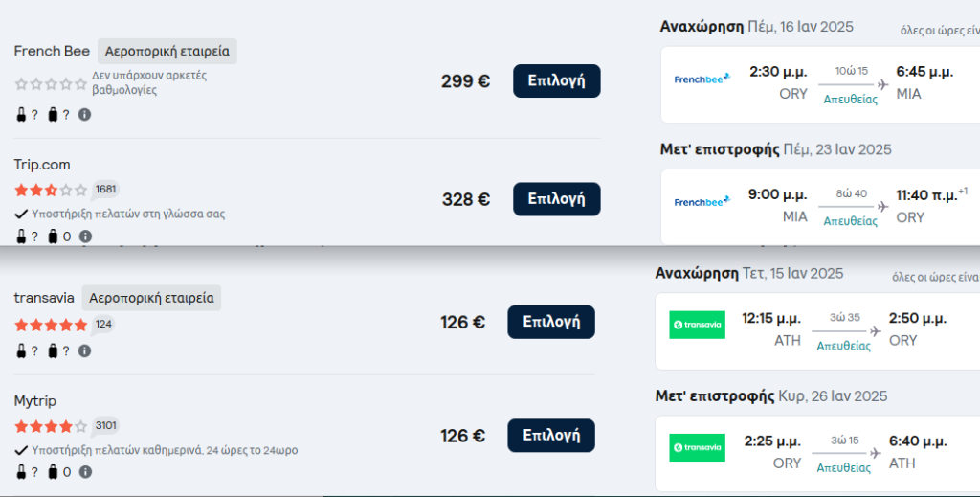The image size is (980, 497).
Task: Click the info icon under Trip.com
Action: click(x=85, y=237)
